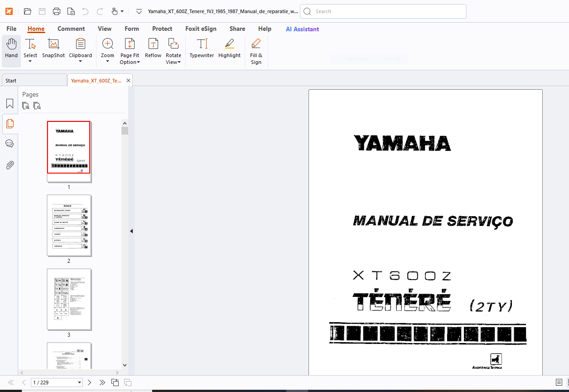Open the Form ribbon tab

[132, 29]
